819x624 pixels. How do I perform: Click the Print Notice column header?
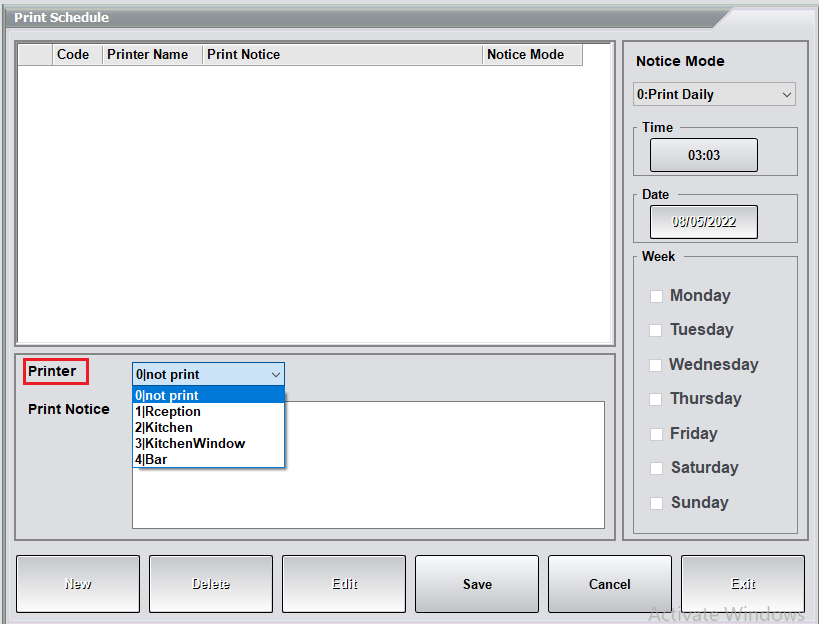click(x=342, y=54)
